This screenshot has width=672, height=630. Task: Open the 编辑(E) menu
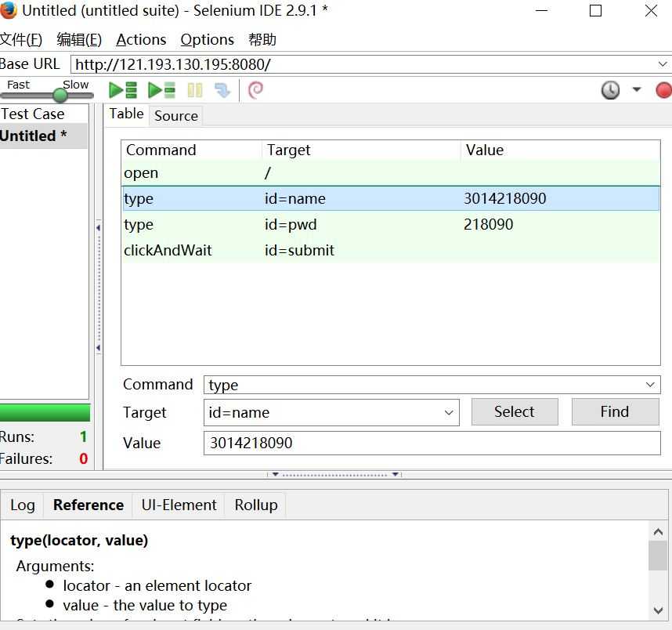(x=79, y=40)
